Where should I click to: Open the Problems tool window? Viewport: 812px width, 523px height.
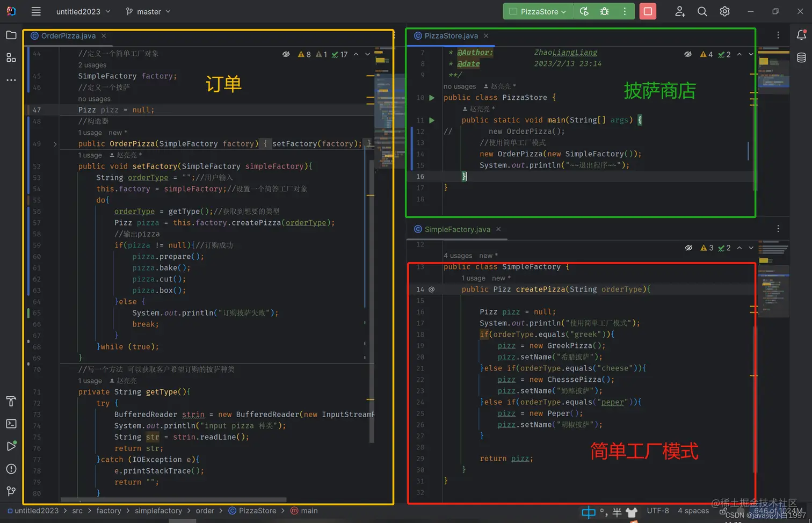coord(11,469)
